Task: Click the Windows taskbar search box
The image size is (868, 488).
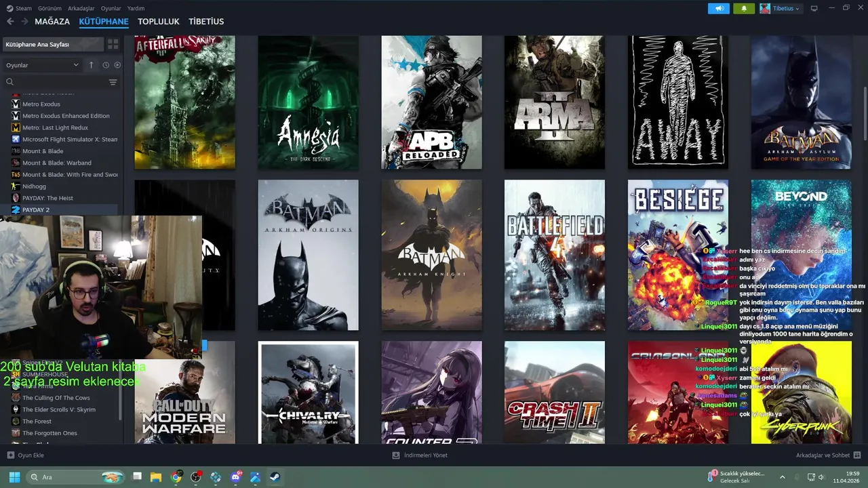Action: [x=76, y=477]
